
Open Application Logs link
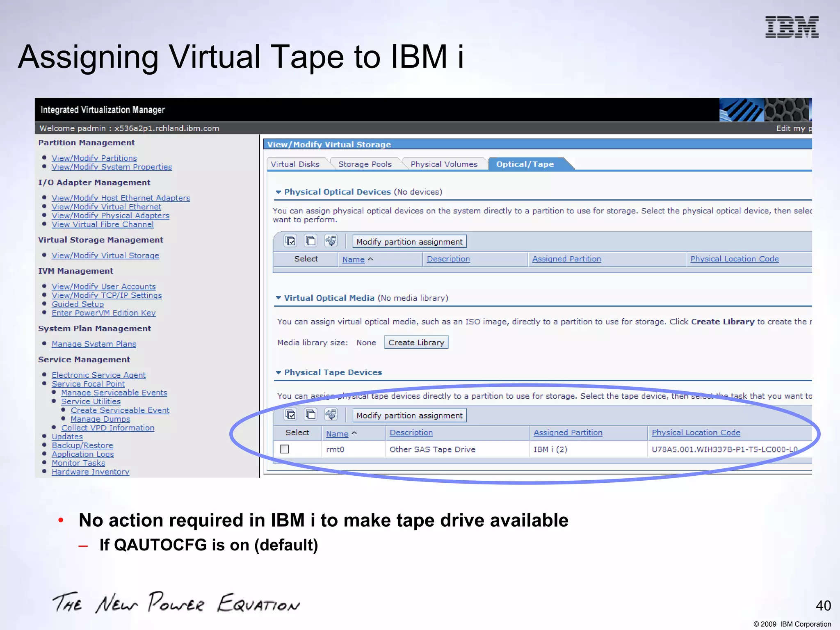(83, 454)
